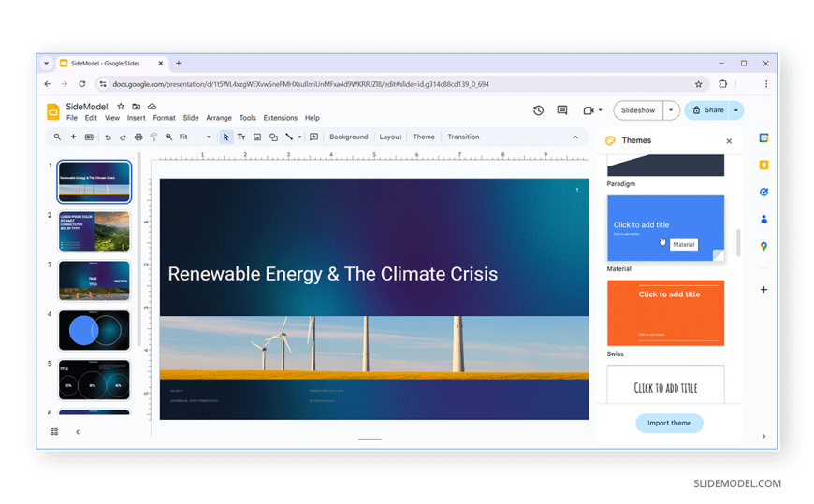This screenshot has height=504, width=814.
Task: Check the cloud document status icon
Action: tap(153, 107)
